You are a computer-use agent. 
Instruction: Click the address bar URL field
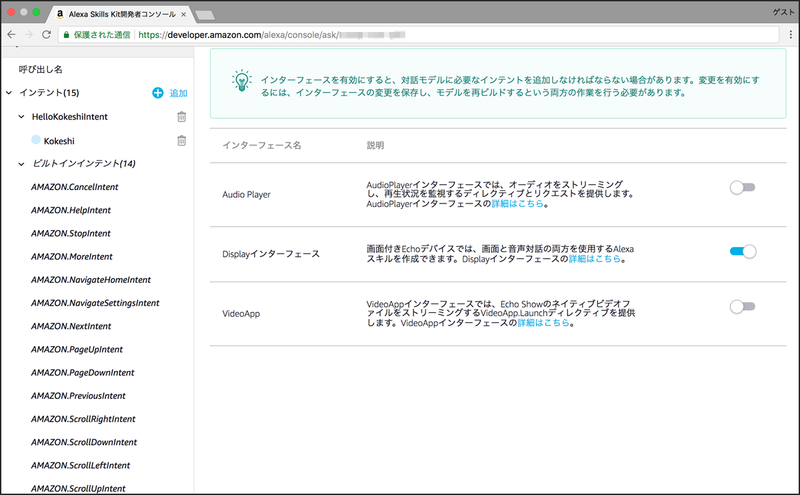(x=418, y=35)
